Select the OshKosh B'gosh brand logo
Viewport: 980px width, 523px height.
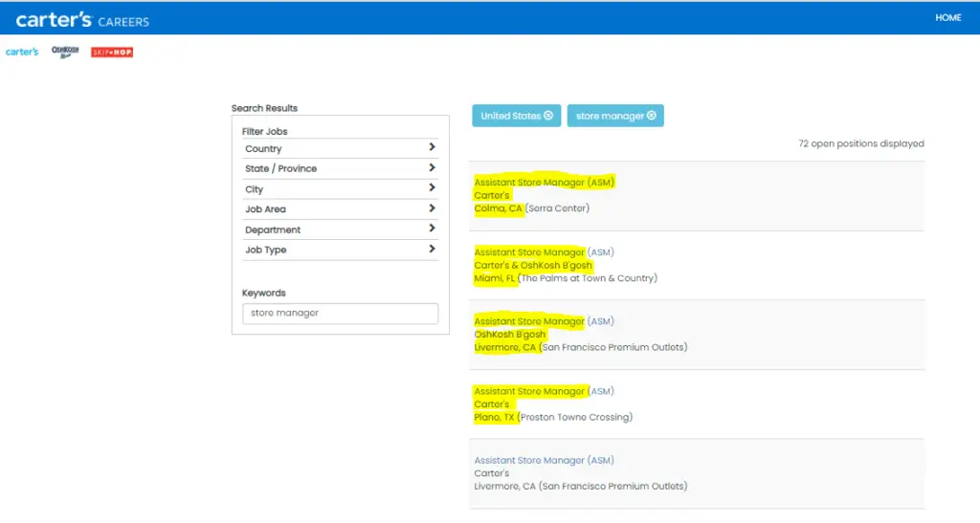65,52
